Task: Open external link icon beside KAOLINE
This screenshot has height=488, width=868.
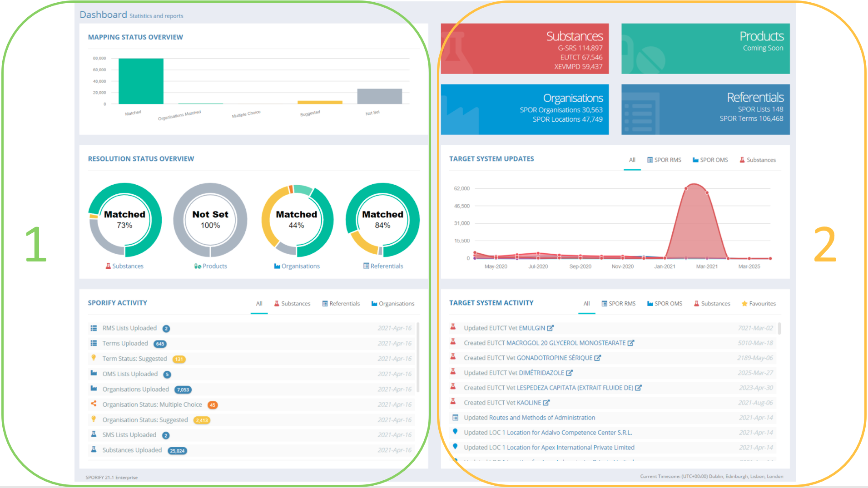Action: 546,403
